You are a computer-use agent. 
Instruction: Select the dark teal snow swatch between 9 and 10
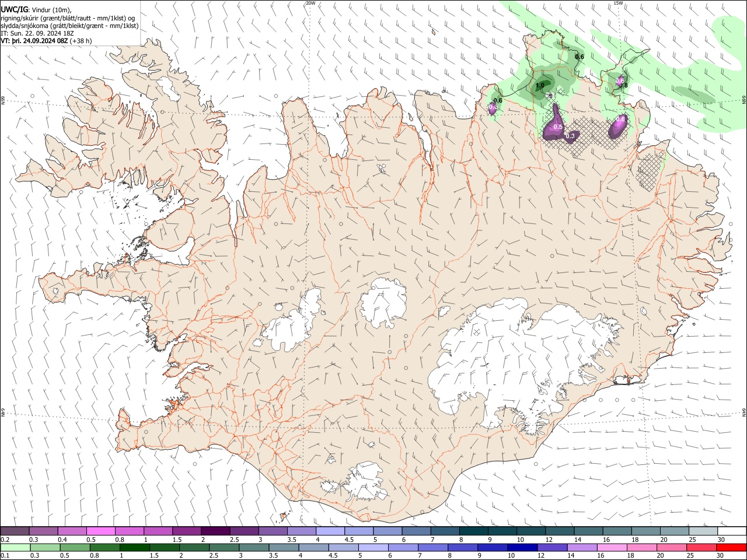(502, 531)
